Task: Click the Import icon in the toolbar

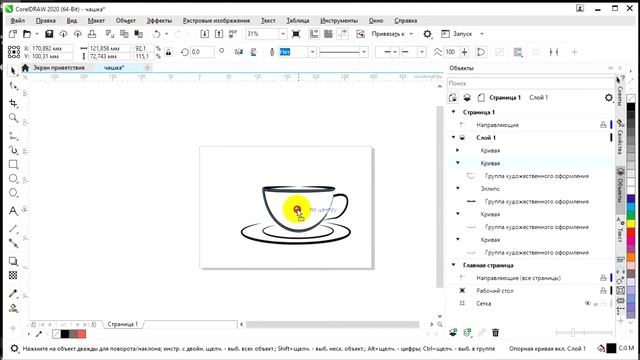Action: [204, 34]
